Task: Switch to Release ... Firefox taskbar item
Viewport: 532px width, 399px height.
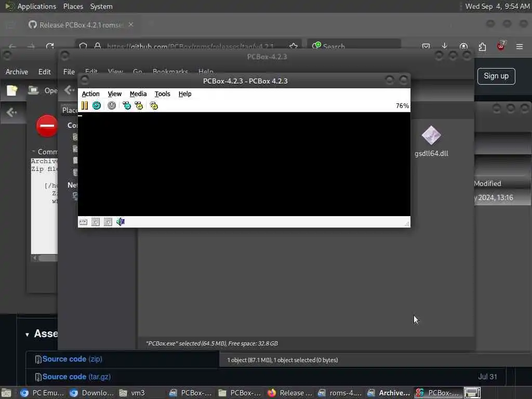Action: point(289,393)
